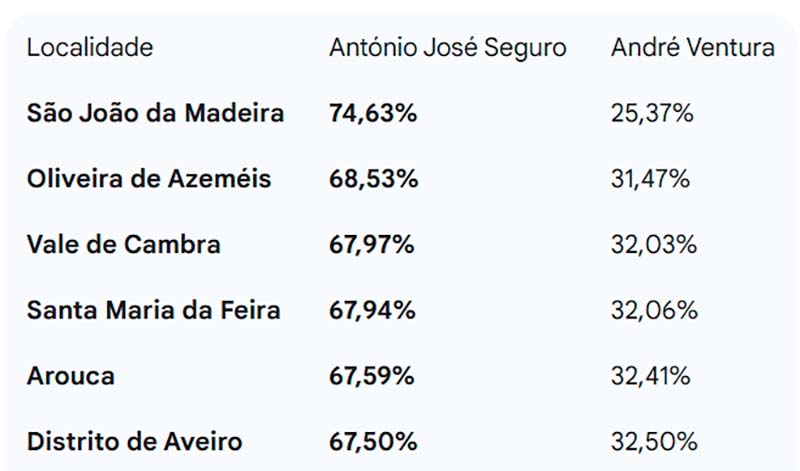Click the 32,03% value cell
The image size is (800, 471).
(653, 245)
